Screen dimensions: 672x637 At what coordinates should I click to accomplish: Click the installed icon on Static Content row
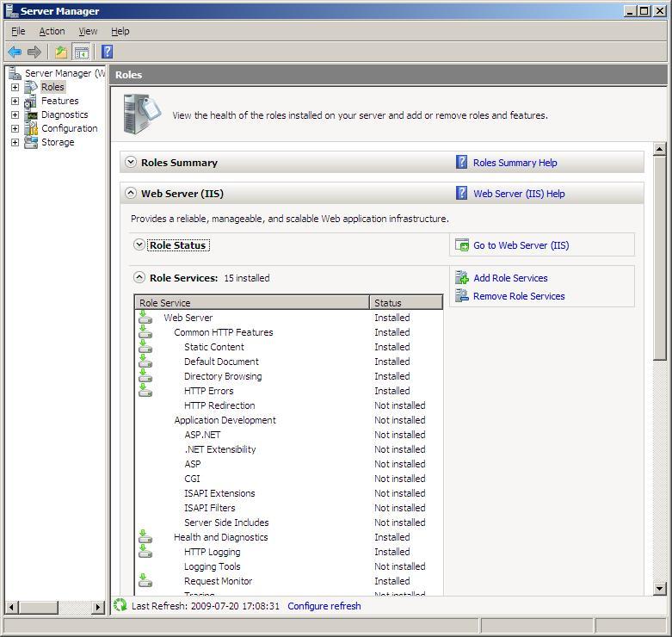(x=145, y=346)
